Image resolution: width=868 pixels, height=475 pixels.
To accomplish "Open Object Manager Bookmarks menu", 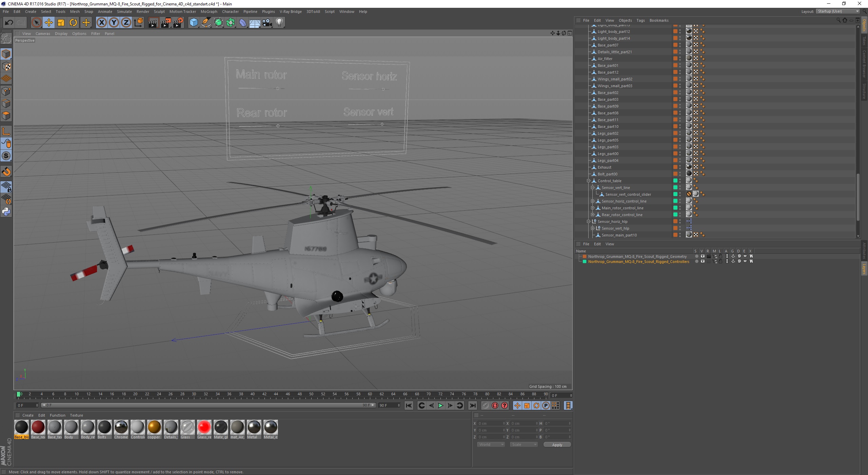I will click(659, 20).
